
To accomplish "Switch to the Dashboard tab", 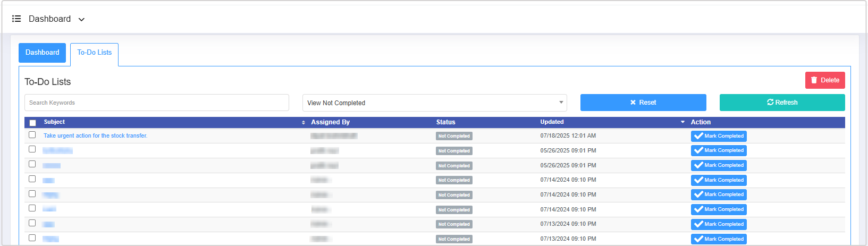I will 42,53.
